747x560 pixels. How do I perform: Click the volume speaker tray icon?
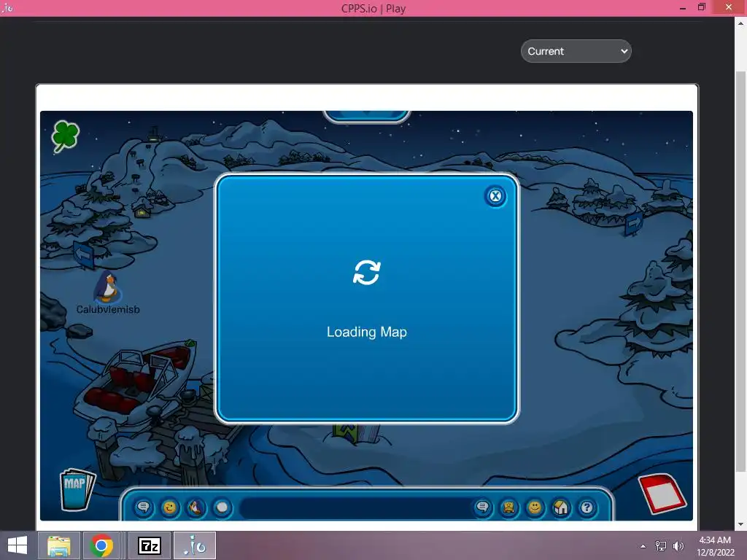point(678,545)
